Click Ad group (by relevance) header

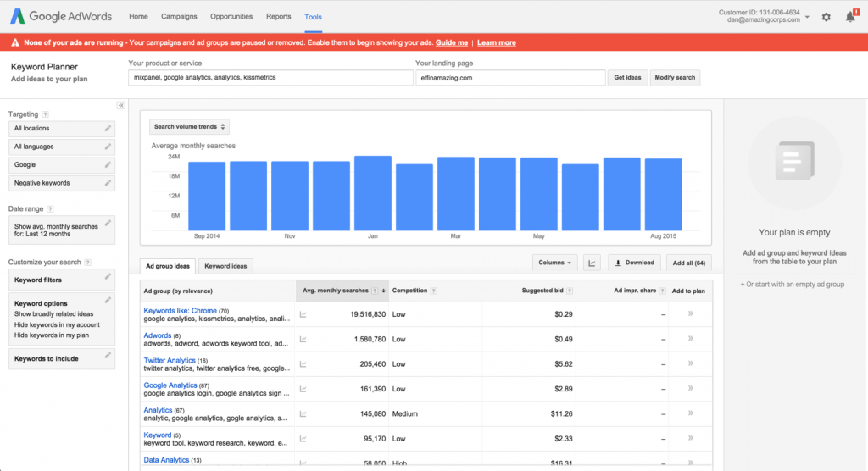(x=178, y=291)
